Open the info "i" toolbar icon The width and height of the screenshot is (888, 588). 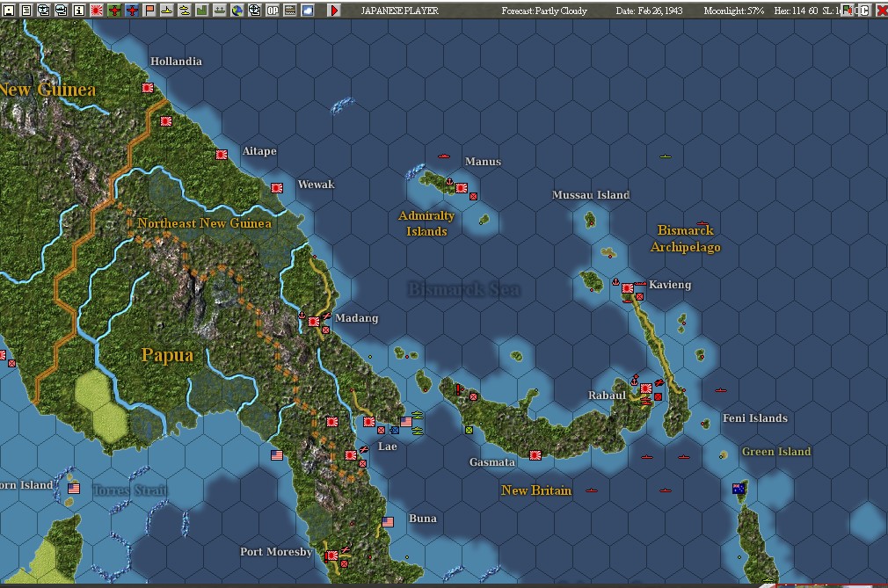click(78, 11)
